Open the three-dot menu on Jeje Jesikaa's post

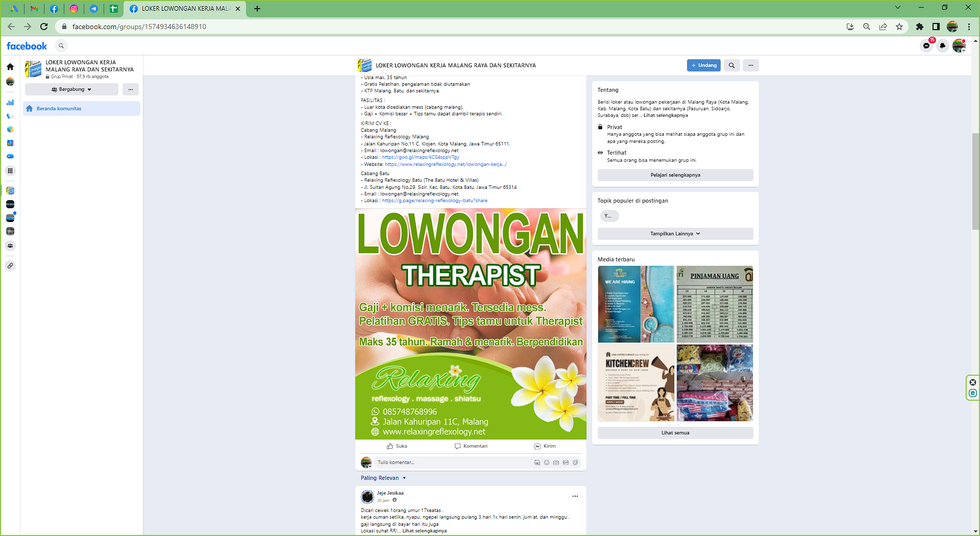tap(575, 496)
